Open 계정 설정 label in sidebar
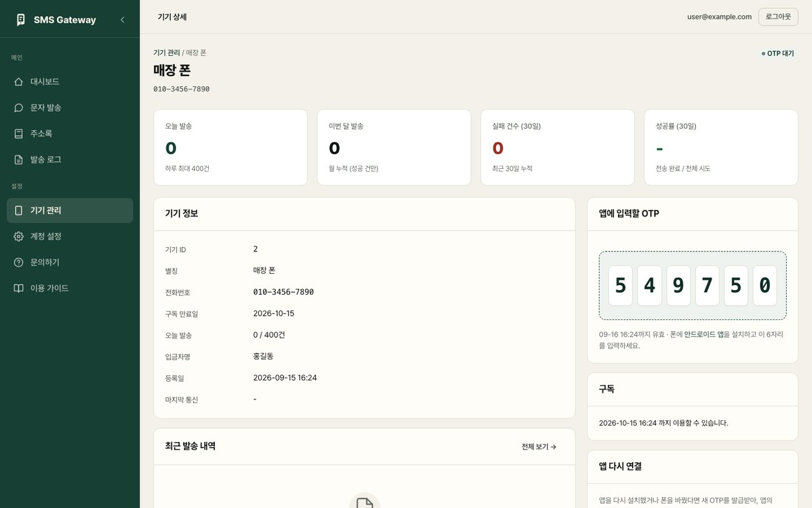The image size is (812, 508). [46, 237]
